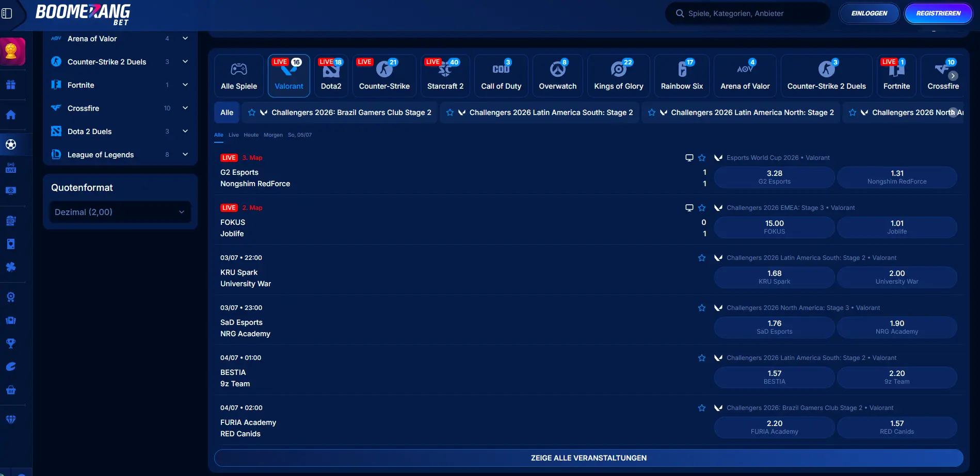Star the Brazil Gamers Club Stage 2 league
Image resolution: width=980 pixels, height=476 pixels.
coord(252,112)
